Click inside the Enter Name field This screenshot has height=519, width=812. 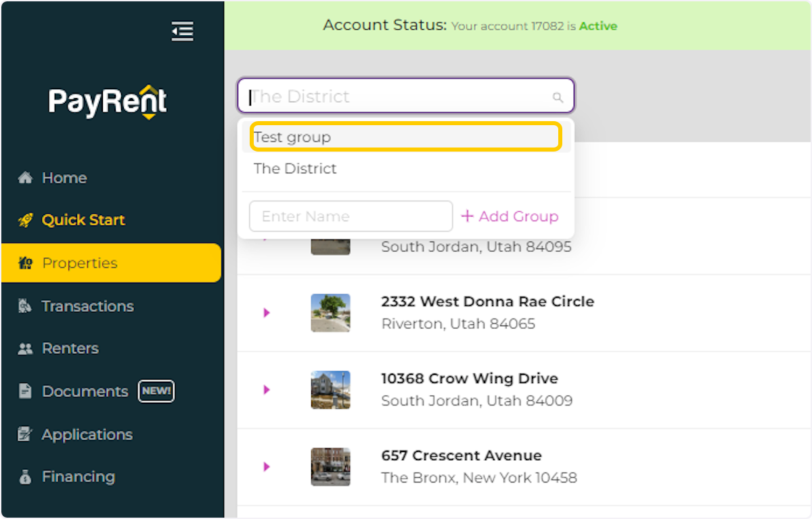(x=350, y=216)
